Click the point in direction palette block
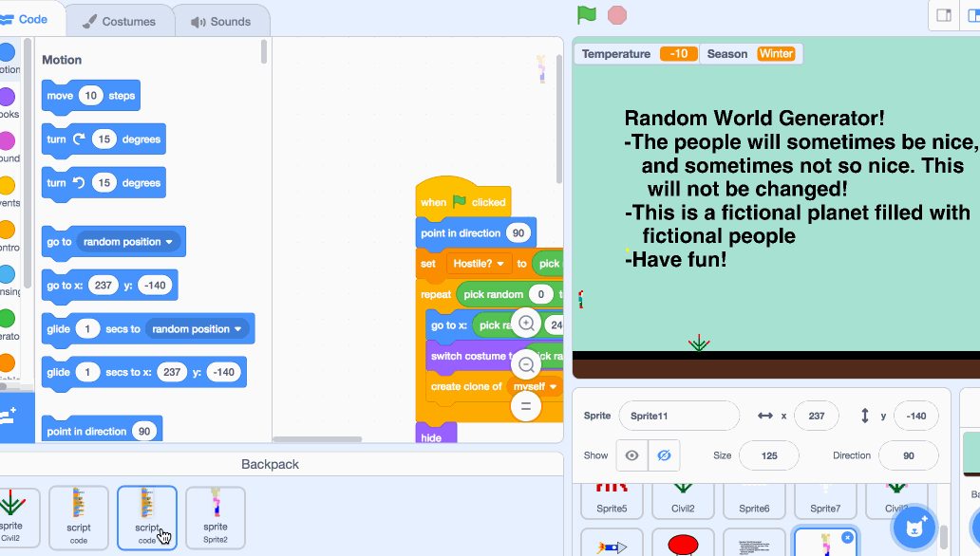Screen dimensions: 980x556 click(x=102, y=430)
